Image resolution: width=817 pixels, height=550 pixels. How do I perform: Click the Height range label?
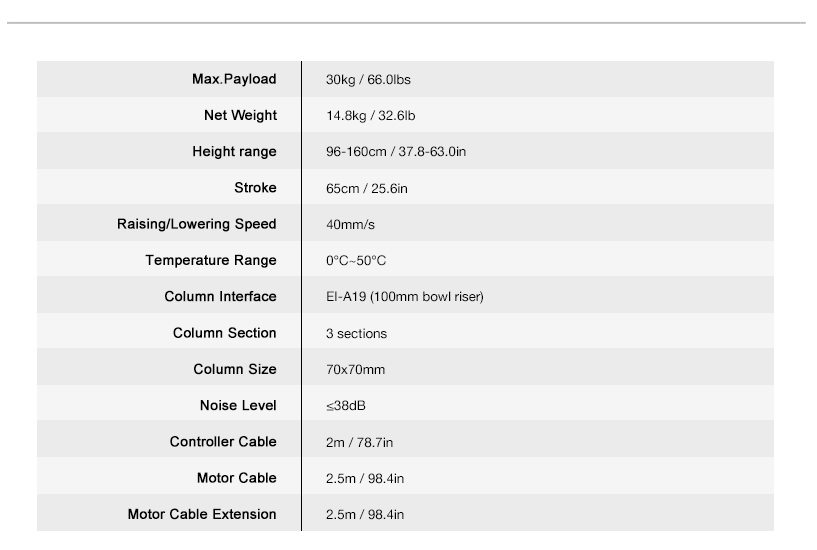point(234,152)
